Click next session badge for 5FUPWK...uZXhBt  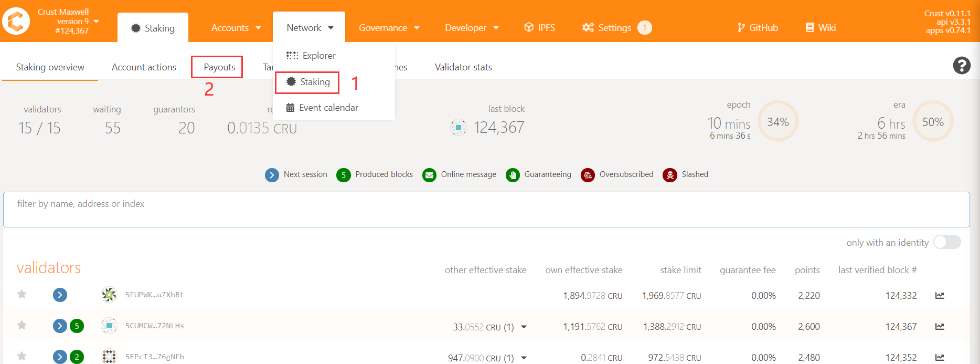pyautogui.click(x=60, y=295)
